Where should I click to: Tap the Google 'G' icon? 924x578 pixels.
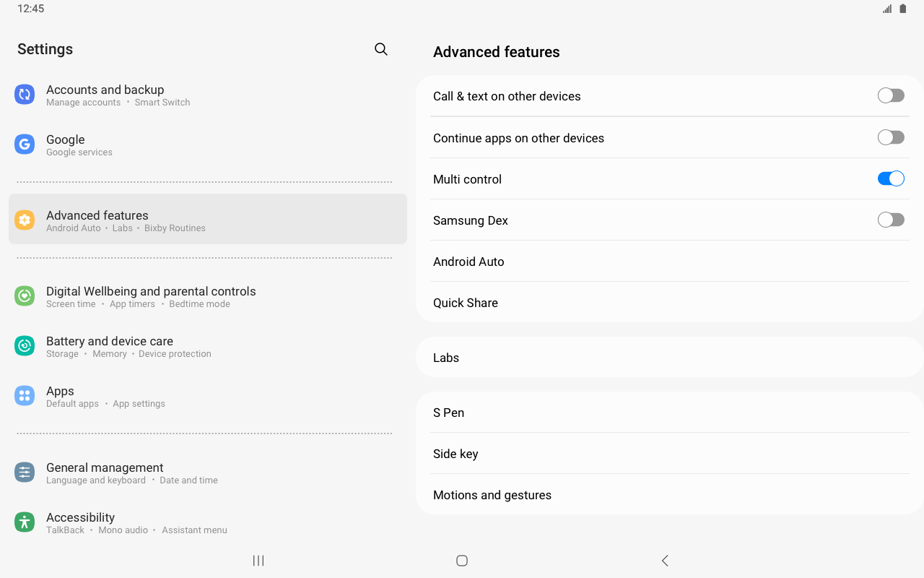(x=25, y=144)
